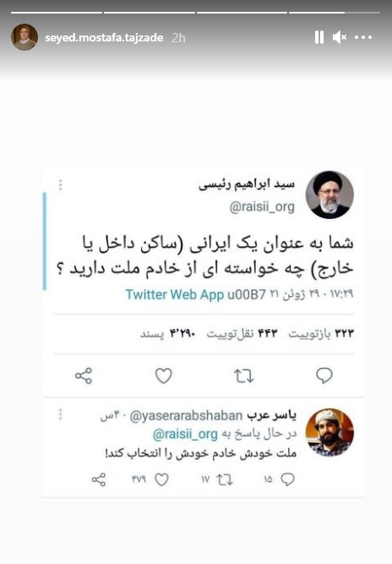Screen dimensions: 392x564
Task: Like Yaser Arab's reply with the heart icon
Action: click(x=161, y=479)
